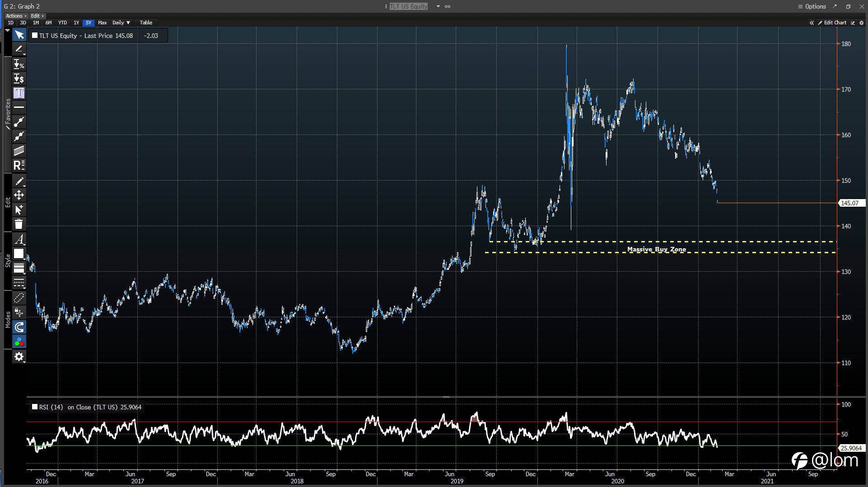
Task: Collapse the drawing toolbar with the top triangle
Action: [8, 30]
